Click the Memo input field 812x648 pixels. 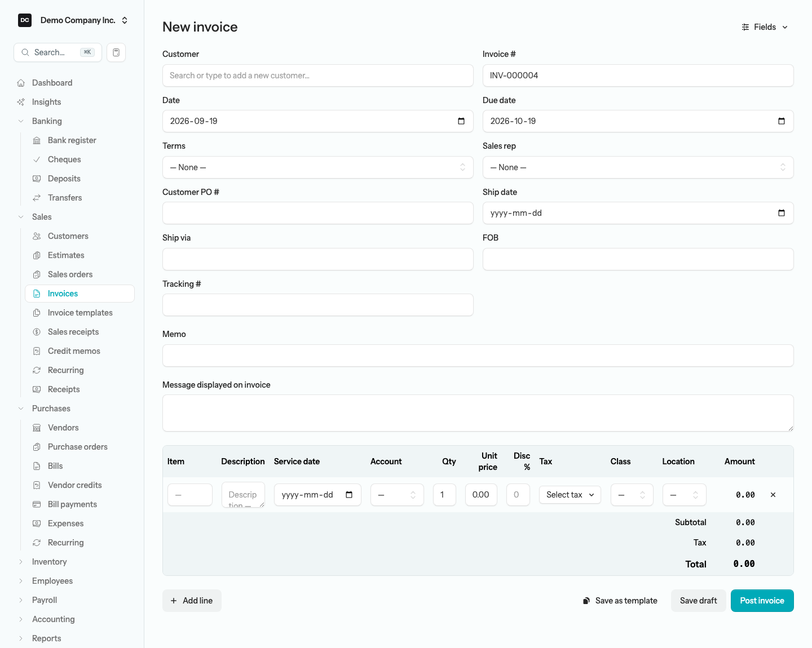click(478, 356)
